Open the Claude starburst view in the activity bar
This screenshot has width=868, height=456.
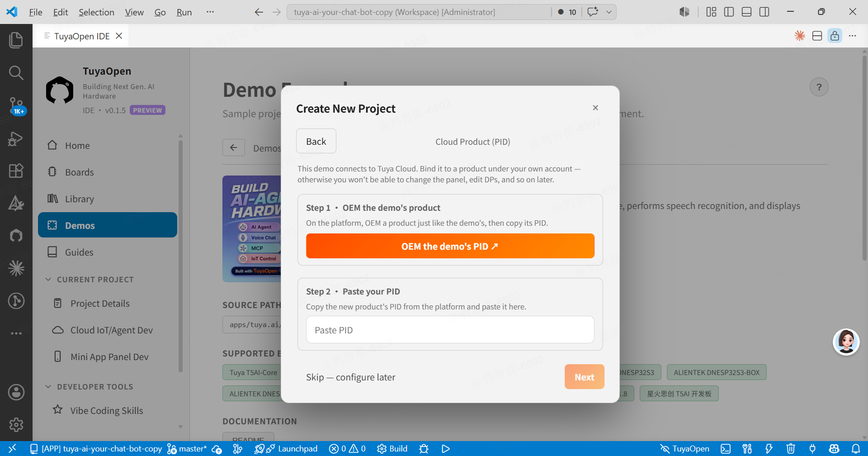click(16, 268)
